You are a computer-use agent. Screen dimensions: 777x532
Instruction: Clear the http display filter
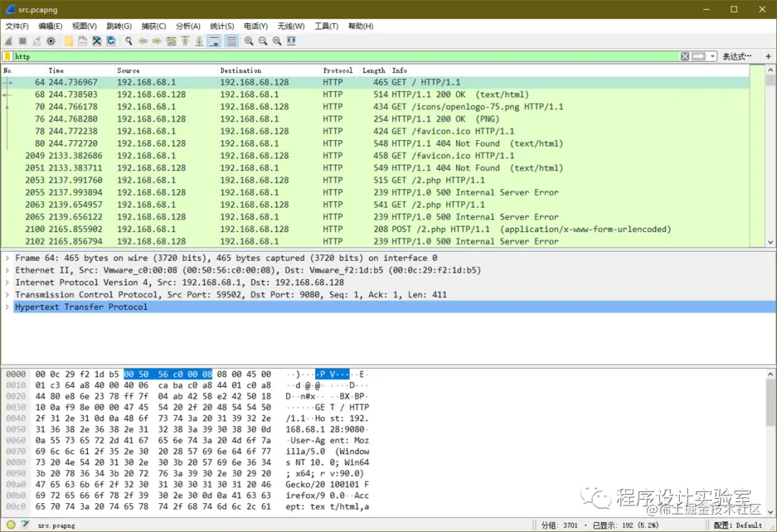(685, 57)
